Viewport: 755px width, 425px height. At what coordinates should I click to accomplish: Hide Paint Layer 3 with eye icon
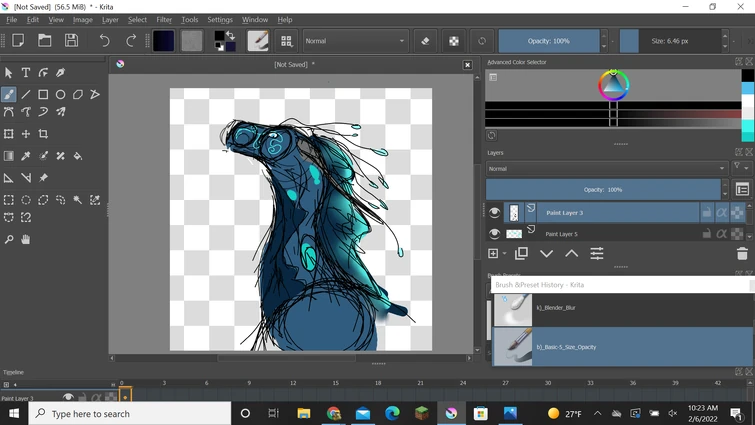pos(494,213)
